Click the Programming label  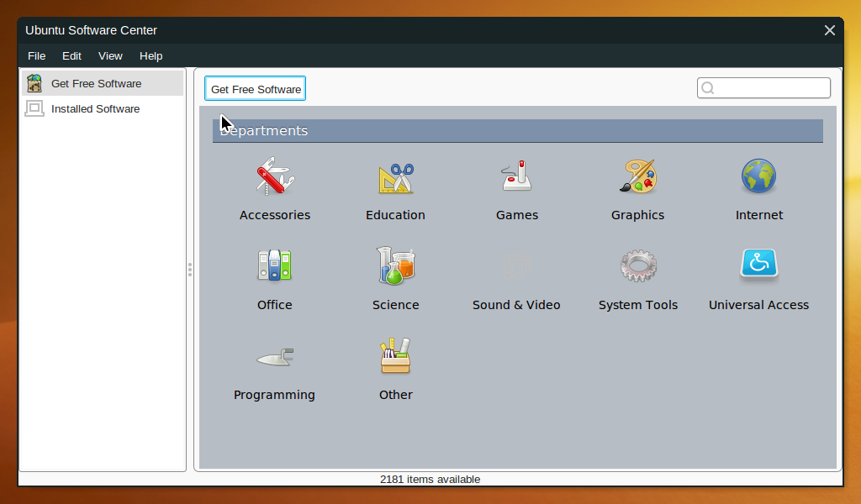(275, 395)
